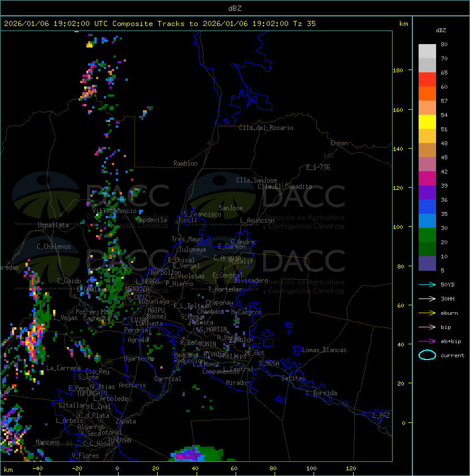
Task: Click the MENDOZA map label
Action: pos(137,289)
